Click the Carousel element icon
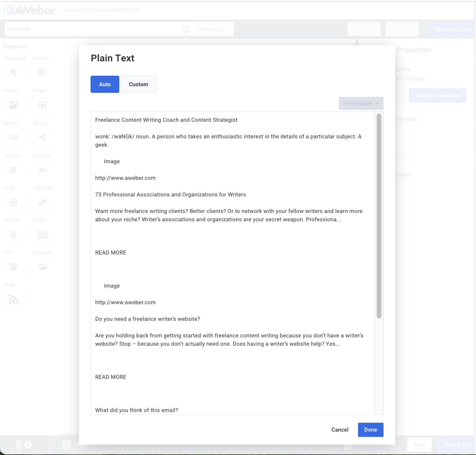This screenshot has height=455, width=476. point(43,267)
